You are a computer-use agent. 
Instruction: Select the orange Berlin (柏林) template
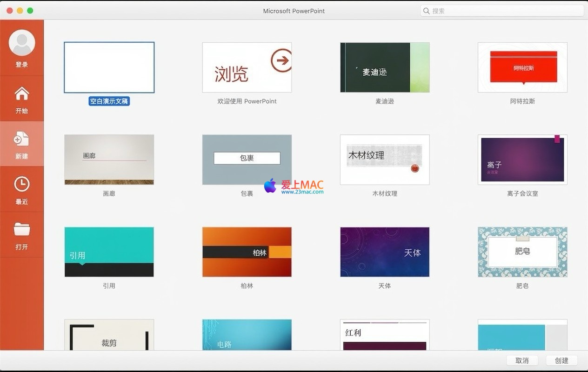point(247,252)
